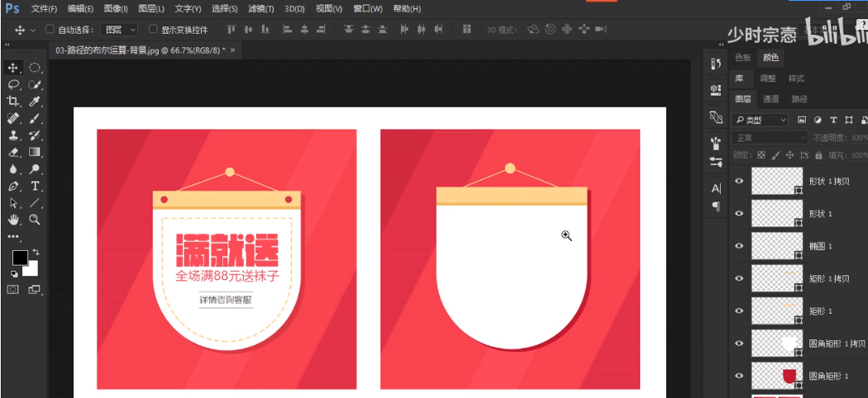868x398 pixels.
Task: Select the Move tool in toolbox
Action: [x=12, y=68]
